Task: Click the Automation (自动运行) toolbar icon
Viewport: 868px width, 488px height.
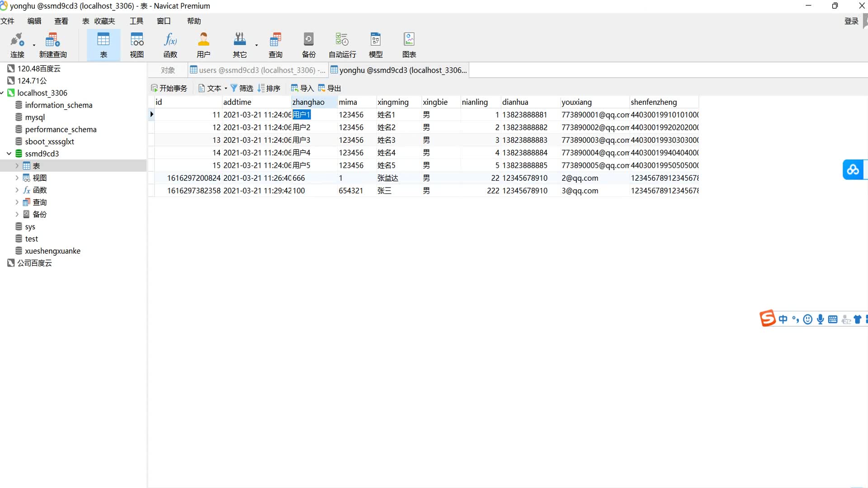Action: point(342,45)
